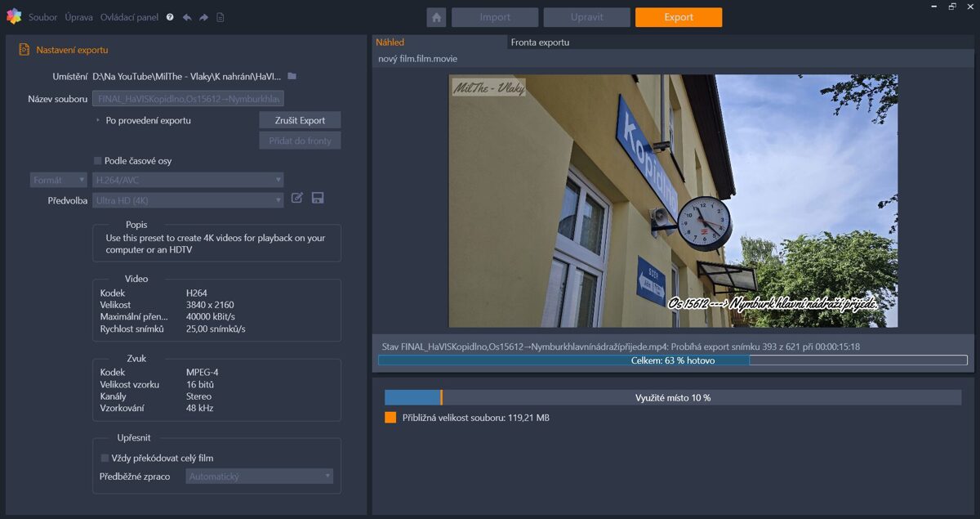Click the Přibližná velikost souboru 119,21 MB text
Screen dimensions: 980x519
point(476,418)
